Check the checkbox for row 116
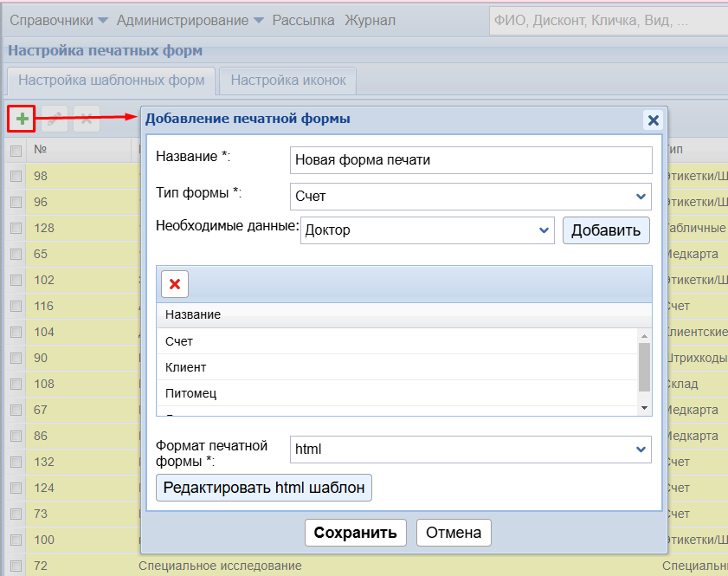728x576 pixels. click(x=16, y=307)
